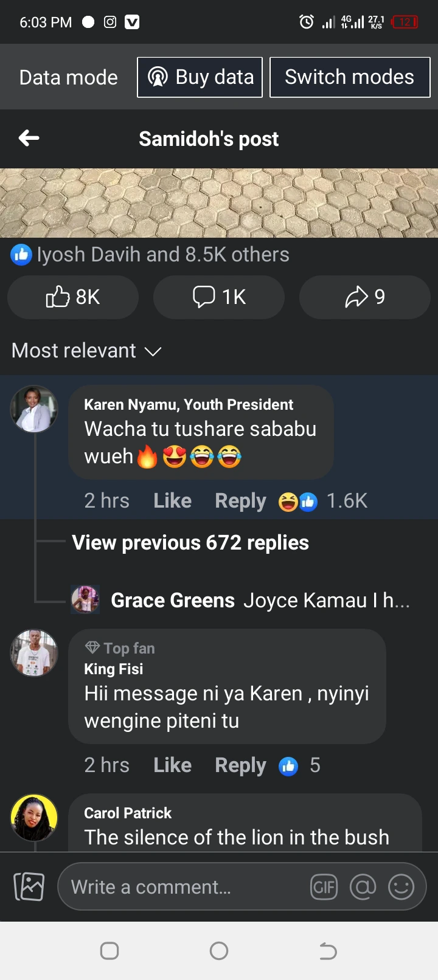Tap the Android home navigation button
The height and width of the screenshot is (980, 438).
point(219,951)
